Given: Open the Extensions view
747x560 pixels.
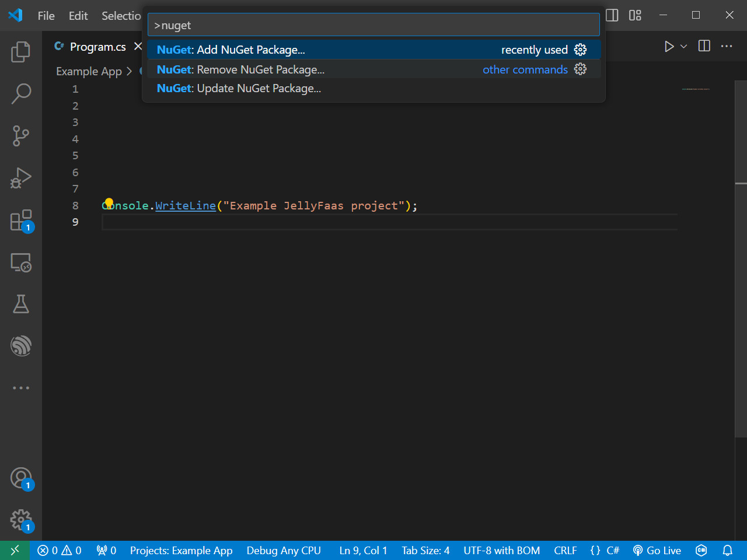Looking at the screenshot, I should point(21,220).
